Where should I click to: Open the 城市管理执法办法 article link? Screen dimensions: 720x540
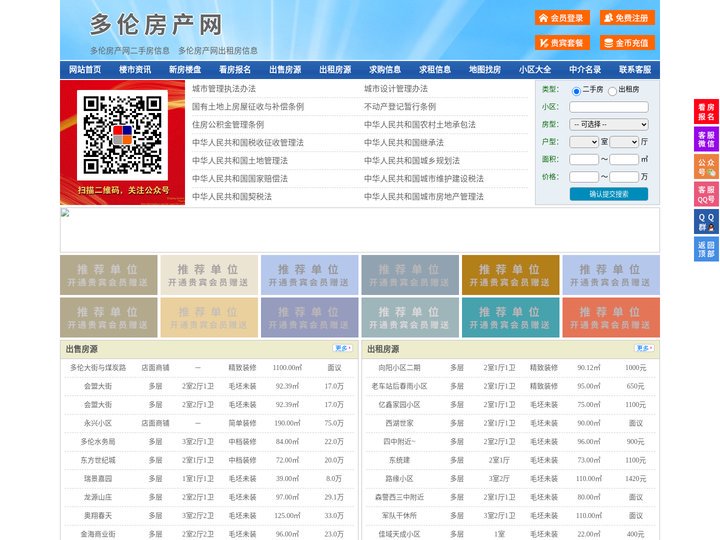click(x=224, y=89)
